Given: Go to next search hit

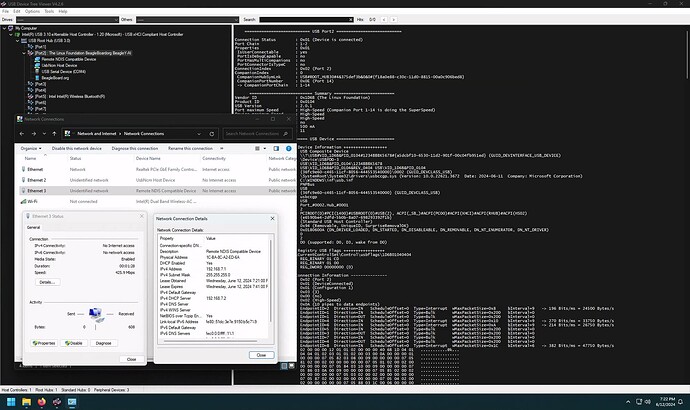Looking at the screenshot, I should pyautogui.click(x=393, y=20).
